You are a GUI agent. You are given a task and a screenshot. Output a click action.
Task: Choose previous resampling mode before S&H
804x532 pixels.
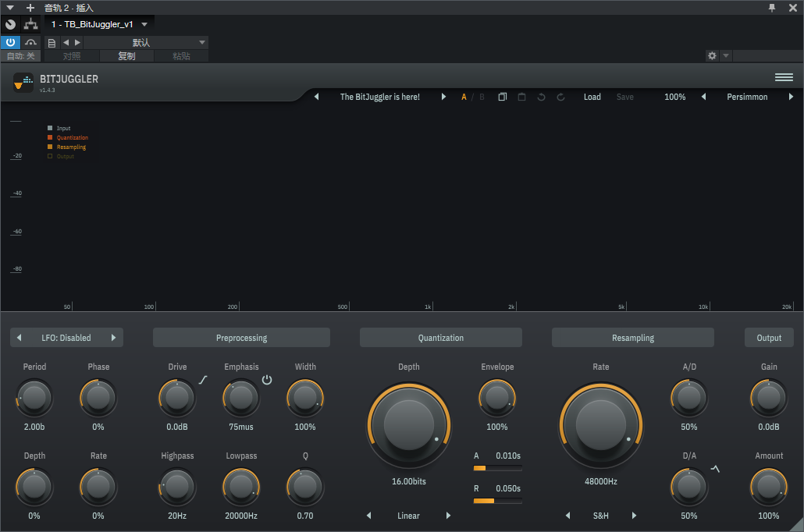(x=567, y=516)
